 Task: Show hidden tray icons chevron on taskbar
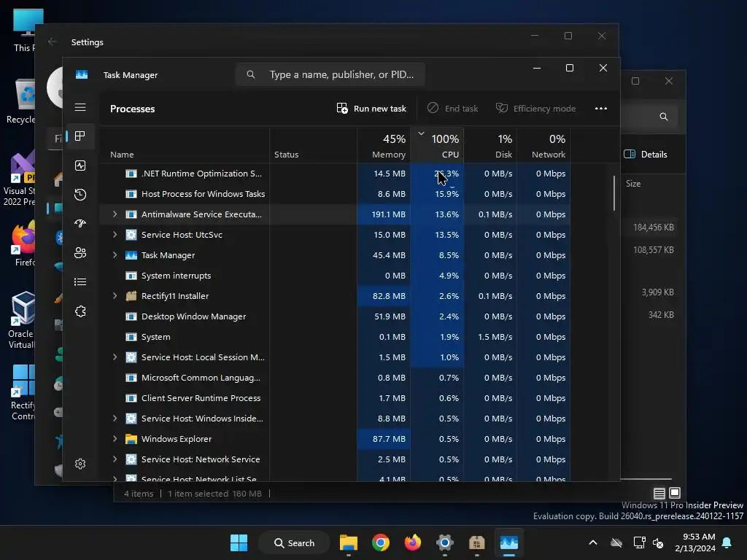(x=593, y=542)
